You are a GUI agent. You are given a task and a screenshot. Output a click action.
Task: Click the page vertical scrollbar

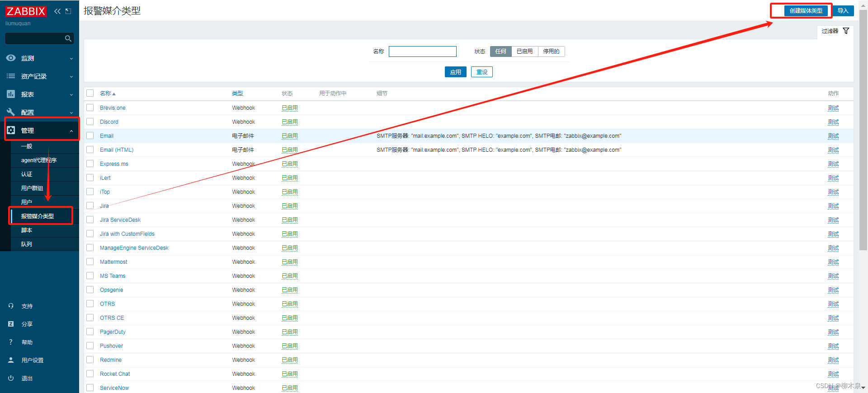[863, 131]
